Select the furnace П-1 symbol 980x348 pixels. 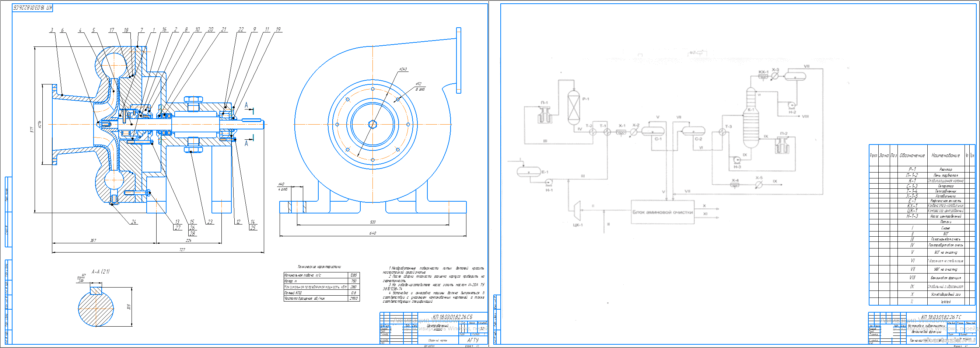[x=545, y=115]
